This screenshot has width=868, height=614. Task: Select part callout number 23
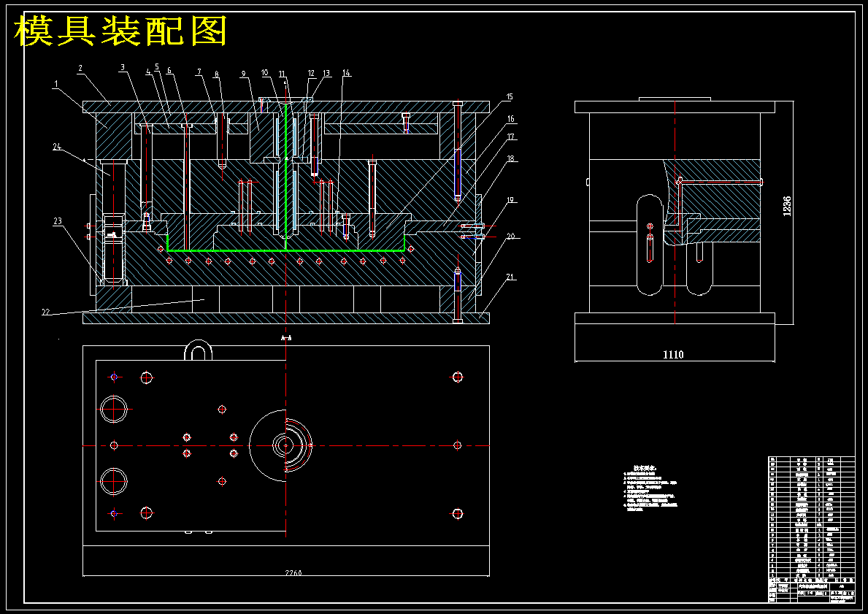click(58, 221)
